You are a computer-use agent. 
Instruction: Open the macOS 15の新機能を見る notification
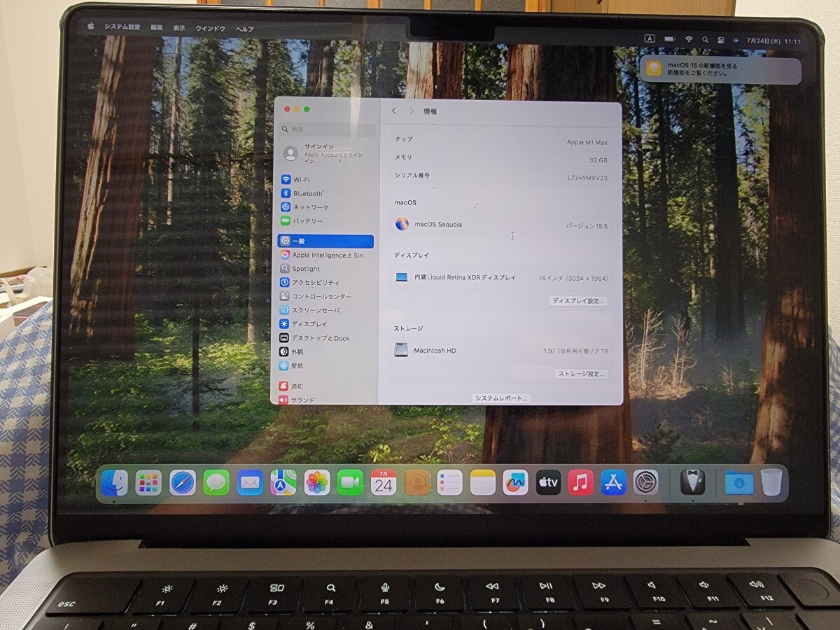coord(721,69)
